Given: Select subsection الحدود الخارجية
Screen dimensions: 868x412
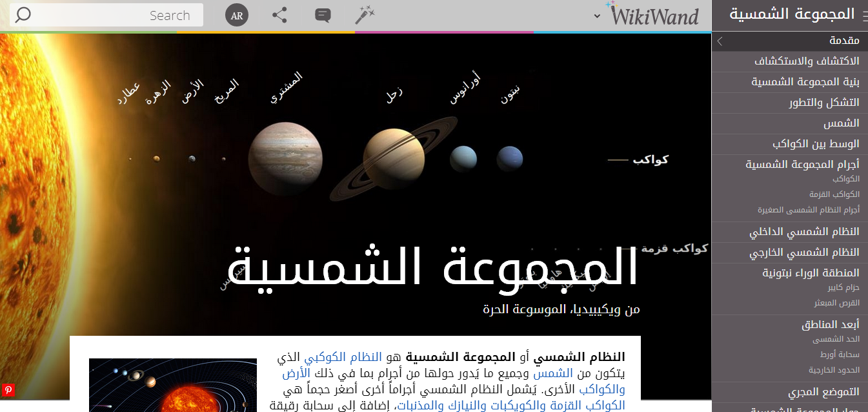Looking at the screenshot, I should [x=834, y=370].
